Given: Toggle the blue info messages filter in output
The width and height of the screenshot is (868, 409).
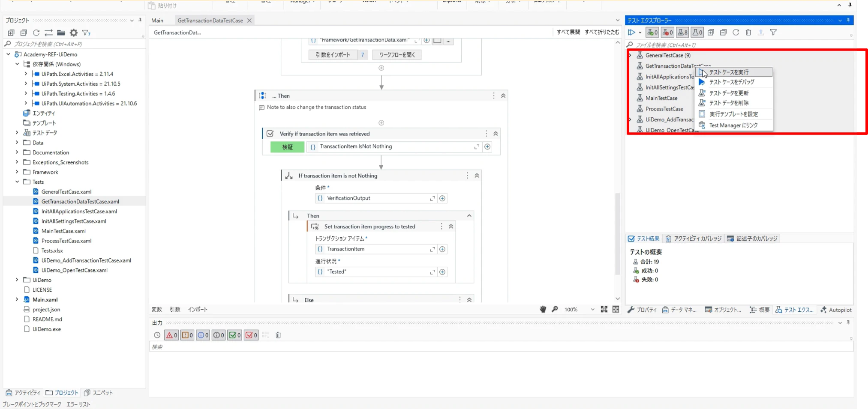Looking at the screenshot, I should click(203, 335).
